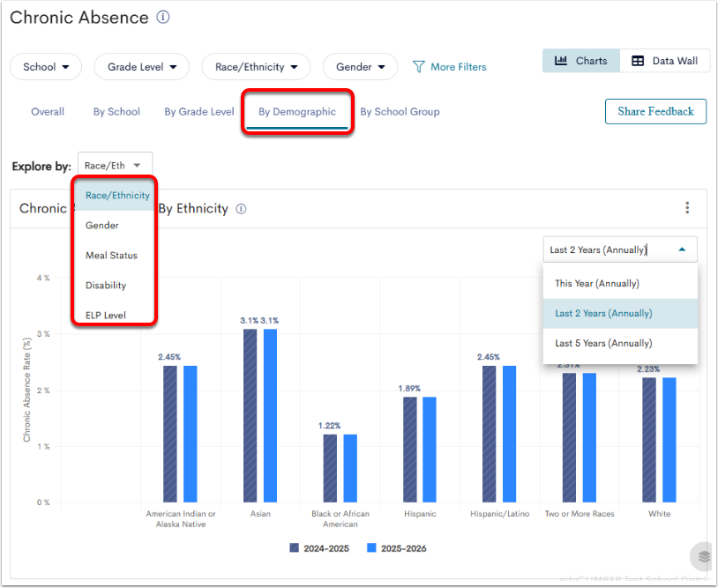Image resolution: width=718 pixels, height=588 pixels.
Task: Go to the By Grade Level tab
Action: [199, 112]
